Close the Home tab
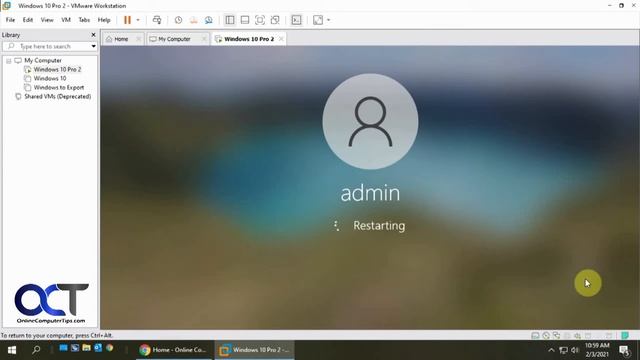The width and height of the screenshot is (640, 360). (139, 39)
